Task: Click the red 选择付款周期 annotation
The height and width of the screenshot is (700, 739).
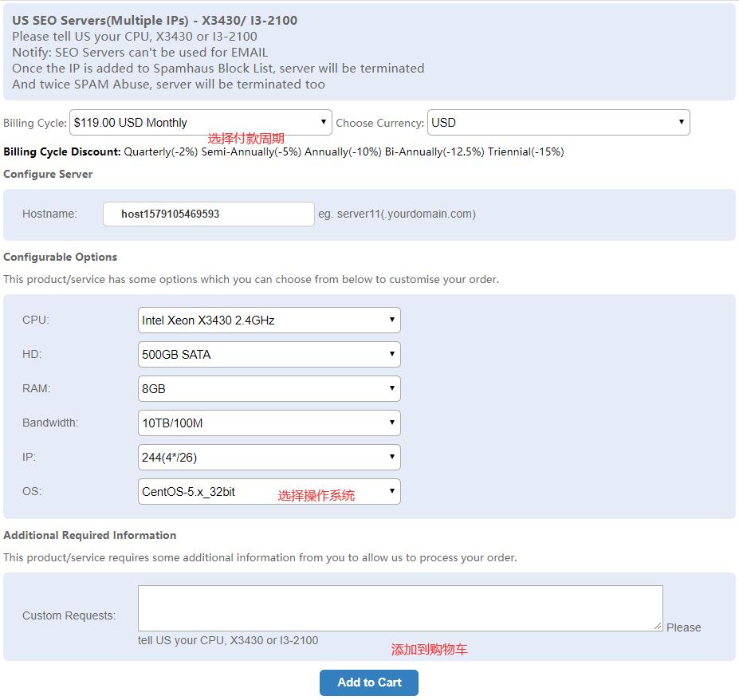Action: (x=246, y=139)
